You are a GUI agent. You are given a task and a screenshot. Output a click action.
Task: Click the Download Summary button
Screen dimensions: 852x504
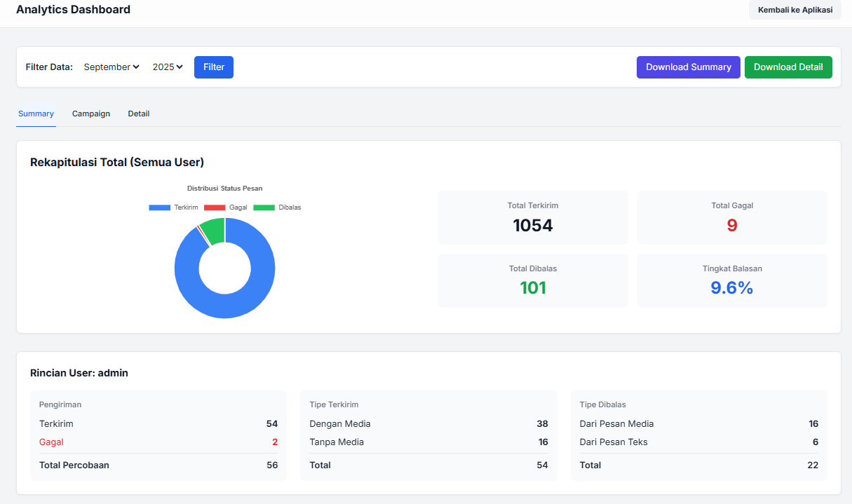point(688,67)
